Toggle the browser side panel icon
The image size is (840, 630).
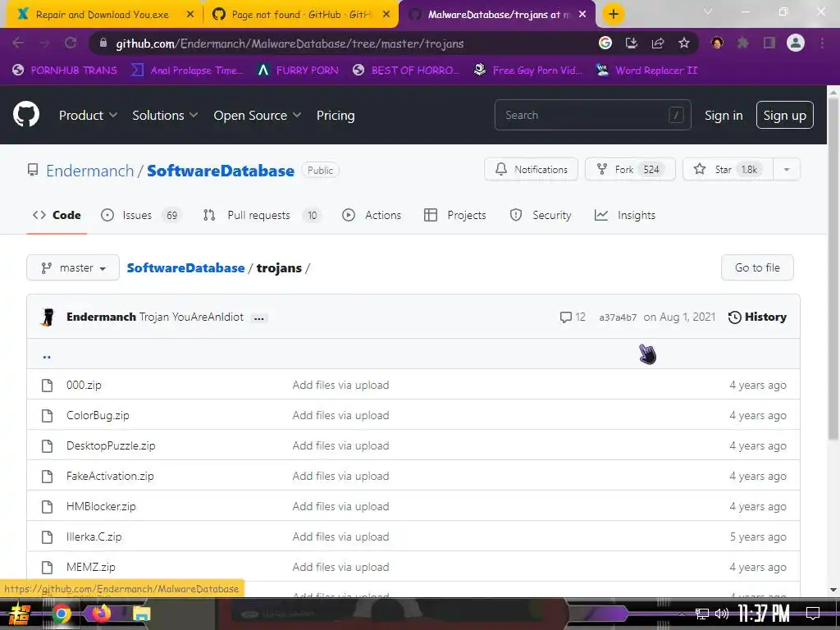(769, 43)
